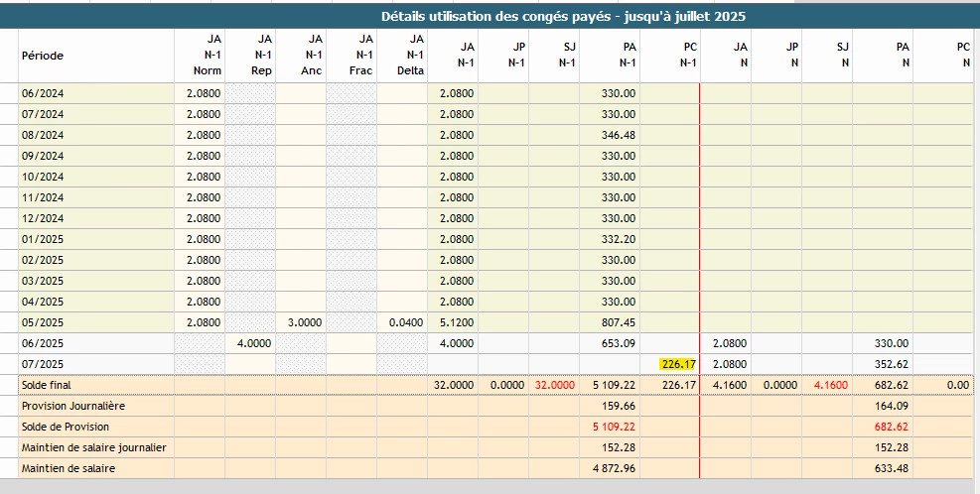Click the 352.62 value in the 07/2025 row

[x=892, y=364]
